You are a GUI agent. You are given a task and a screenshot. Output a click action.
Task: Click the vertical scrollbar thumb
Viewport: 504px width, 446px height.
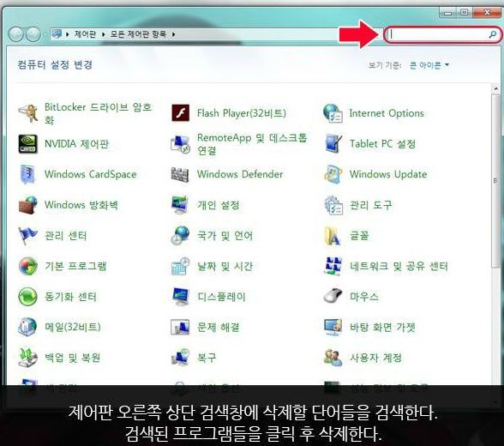tap(495, 181)
